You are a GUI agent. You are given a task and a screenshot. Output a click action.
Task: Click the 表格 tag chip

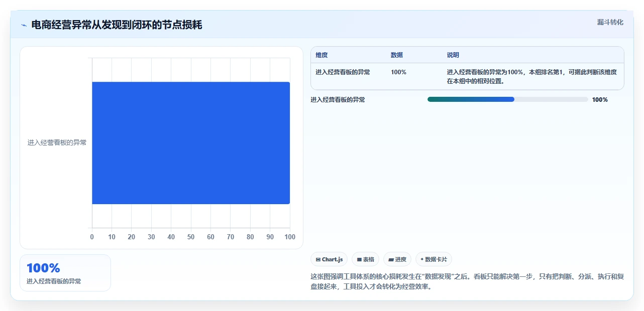[x=365, y=259]
